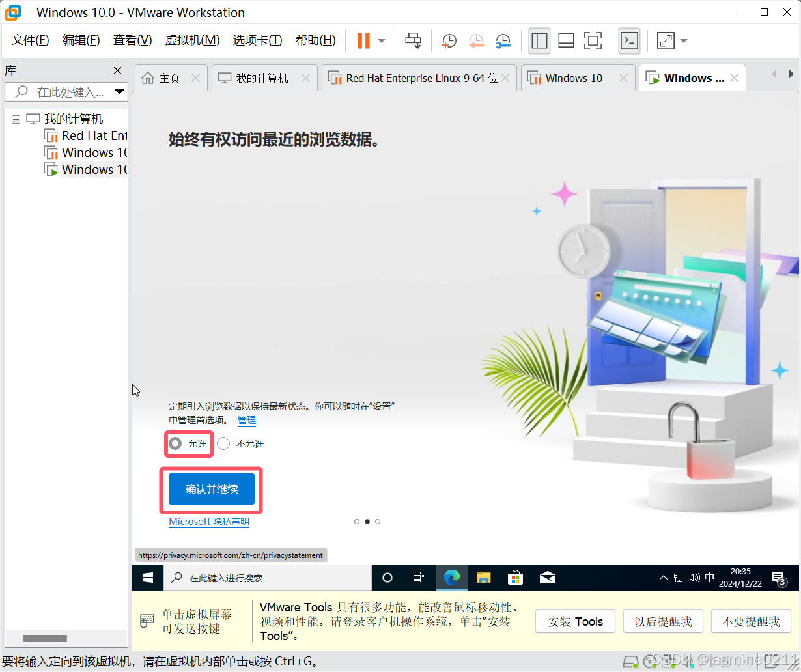
Task: Click the guest taskbar search box
Action: pos(267,578)
